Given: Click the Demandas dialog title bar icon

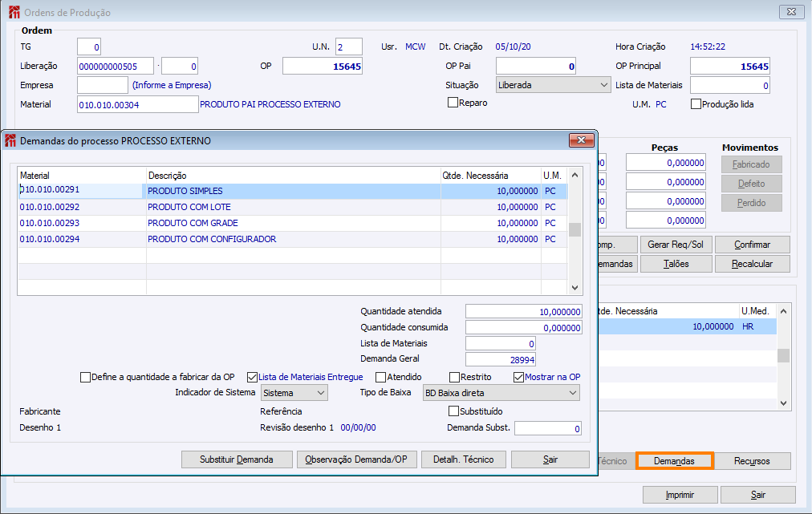Looking at the screenshot, I should tap(10, 141).
